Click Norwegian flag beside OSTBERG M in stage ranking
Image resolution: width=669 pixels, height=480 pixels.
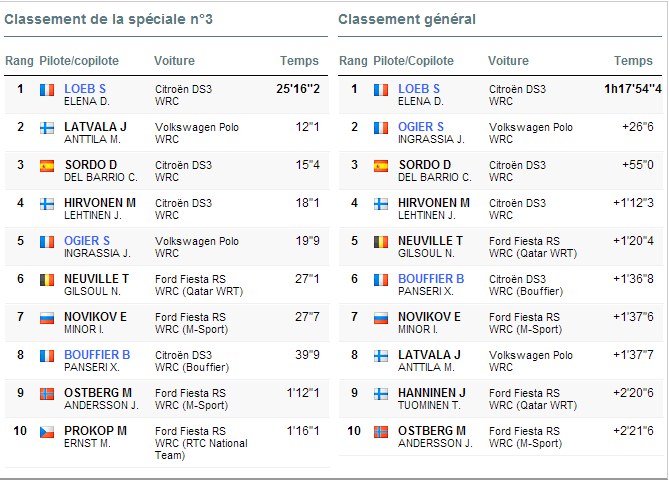pos(47,394)
